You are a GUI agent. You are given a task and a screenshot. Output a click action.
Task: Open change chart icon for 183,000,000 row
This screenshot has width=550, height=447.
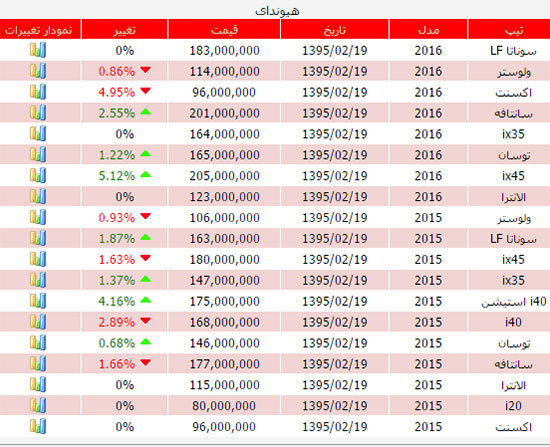(x=38, y=50)
